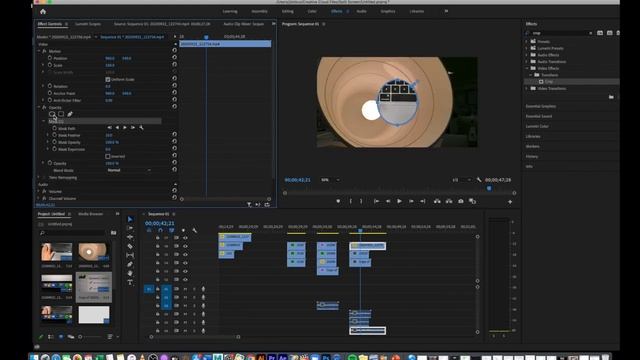This screenshot has height=360, width=640.
Task: Toggle visibility eye of top video track
Action: [x=185, y=238]
